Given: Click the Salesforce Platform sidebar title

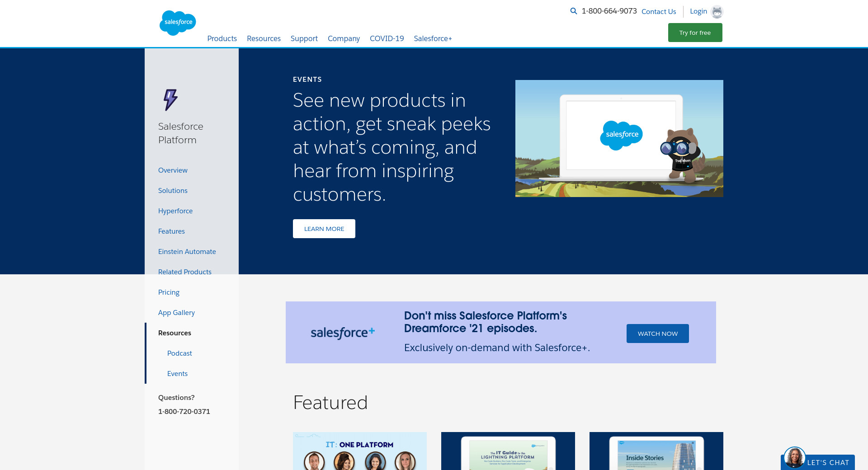Looking at the screenshot, I should [x=181, y=133].
